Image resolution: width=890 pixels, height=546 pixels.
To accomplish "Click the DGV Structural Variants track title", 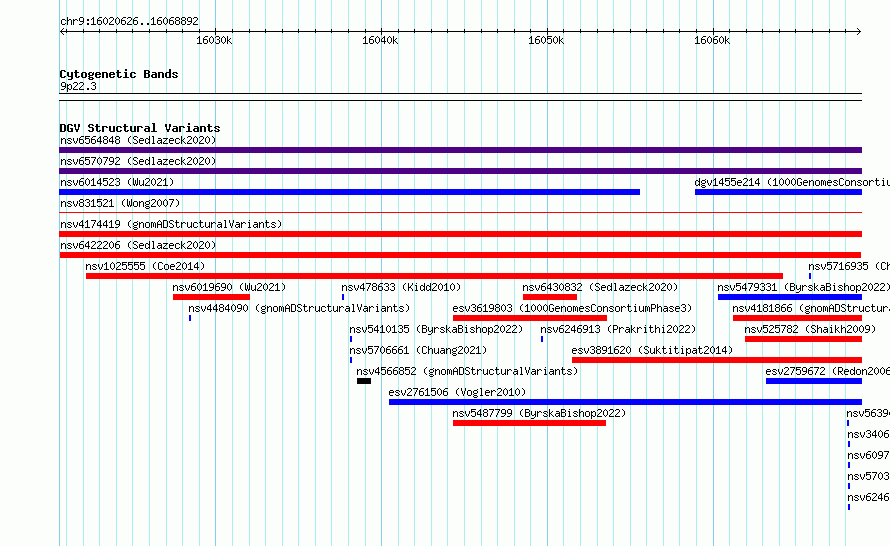I will click(140, 128).
